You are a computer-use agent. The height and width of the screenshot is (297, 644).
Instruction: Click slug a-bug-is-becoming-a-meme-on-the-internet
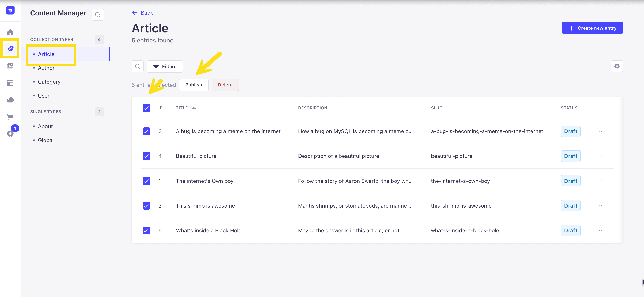click(487, 131)
